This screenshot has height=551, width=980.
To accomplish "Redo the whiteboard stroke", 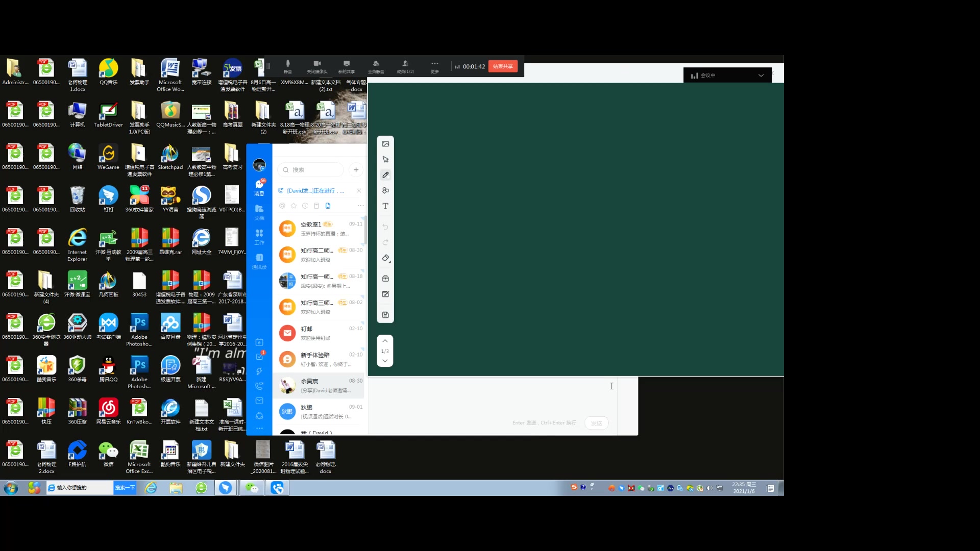I will (x=385, y=242).
